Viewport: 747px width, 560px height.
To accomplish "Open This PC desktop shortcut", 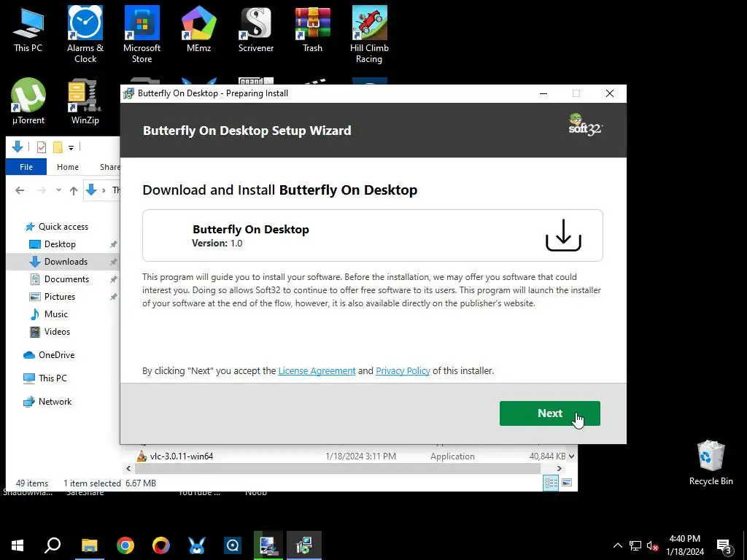I will coord(28,28).
